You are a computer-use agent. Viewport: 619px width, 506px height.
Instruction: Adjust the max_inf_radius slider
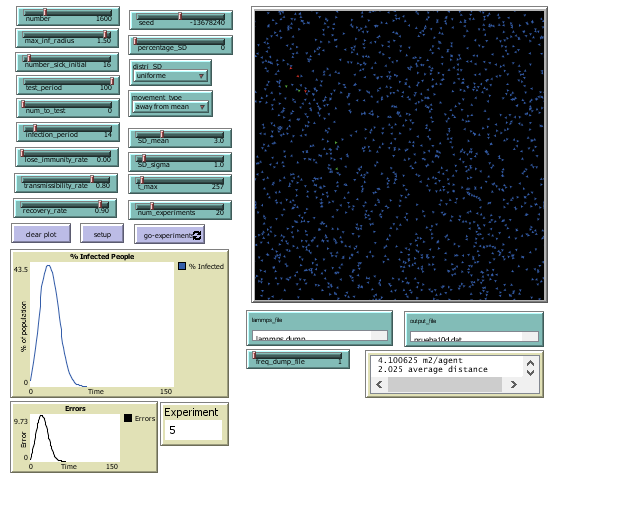67,38
